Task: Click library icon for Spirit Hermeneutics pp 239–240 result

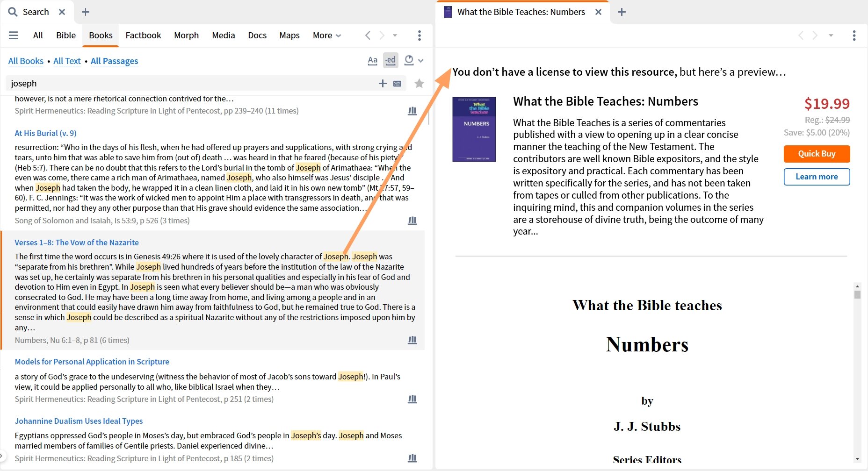Action: (412, 111)
